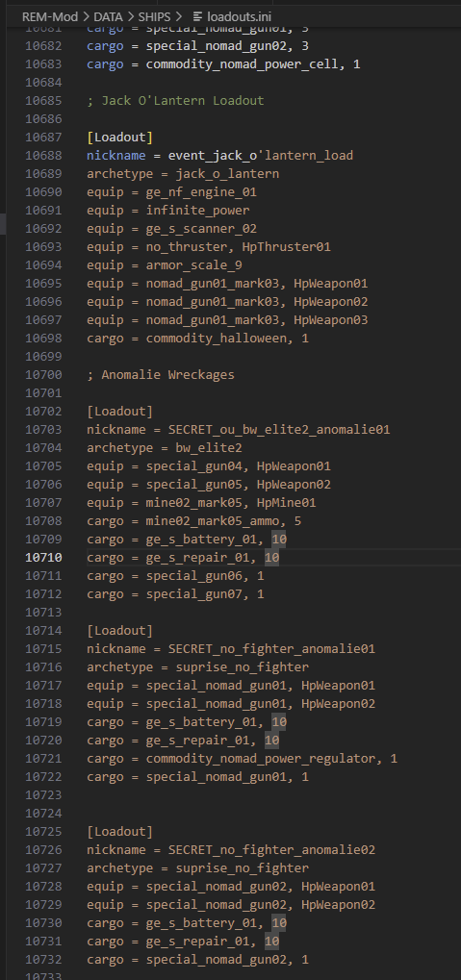The image size is (461, 980).
Task: Click line number 10700 in the gutter
Action: click(43, 375)
